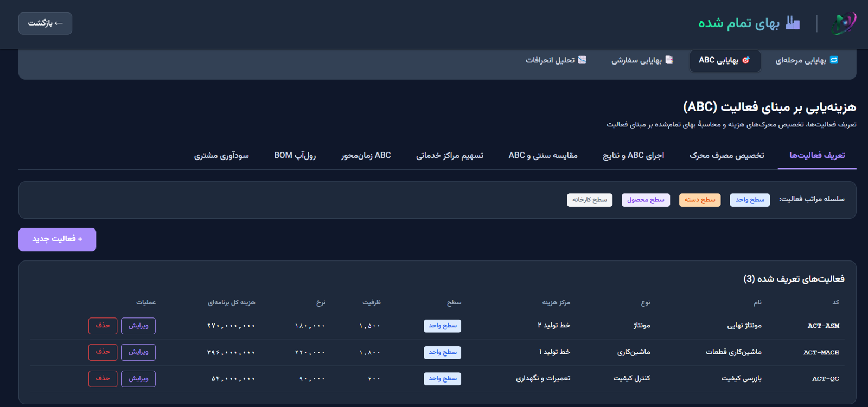The height and width of the screenshot is (407, 868).
Task: Click the ماشین‌کاری قطعات activity name
Action: coord(733,352)
